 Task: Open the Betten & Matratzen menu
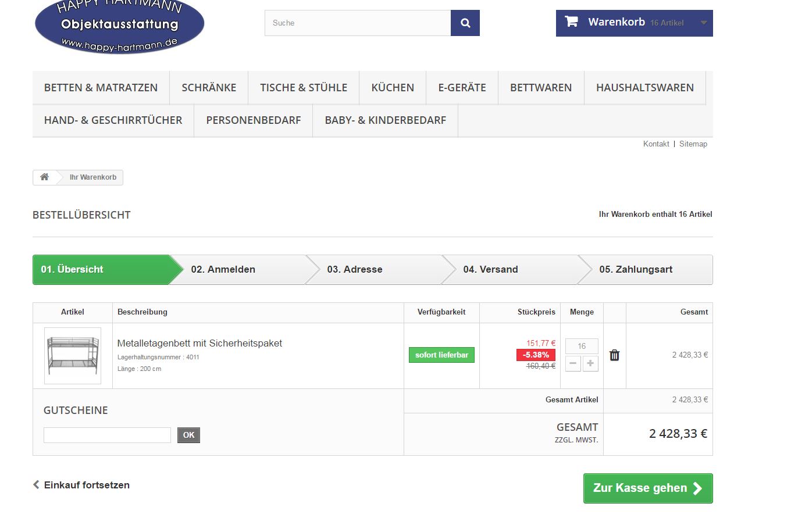[101, 88]
